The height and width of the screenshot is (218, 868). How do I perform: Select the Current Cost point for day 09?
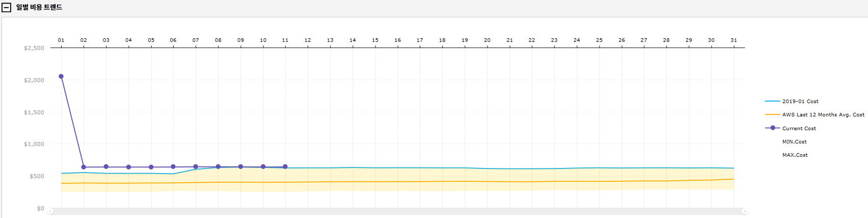click(x=240, y=167)
